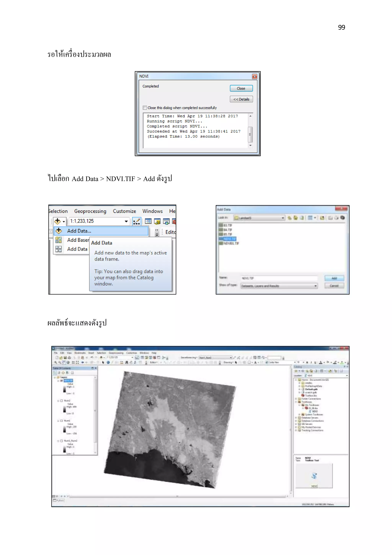This screenshot has width=392, height=555.
Task: Click the Find binoculars icon
Action: point(127,362)
